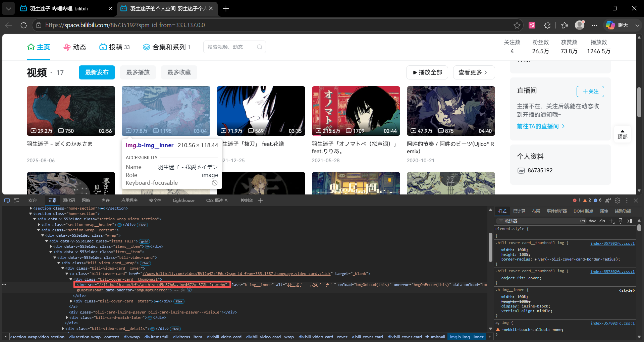Viewport: 644px width, 342px height.
Task: Toggle the .cls class editor button
Action: [x=602, y=221]
